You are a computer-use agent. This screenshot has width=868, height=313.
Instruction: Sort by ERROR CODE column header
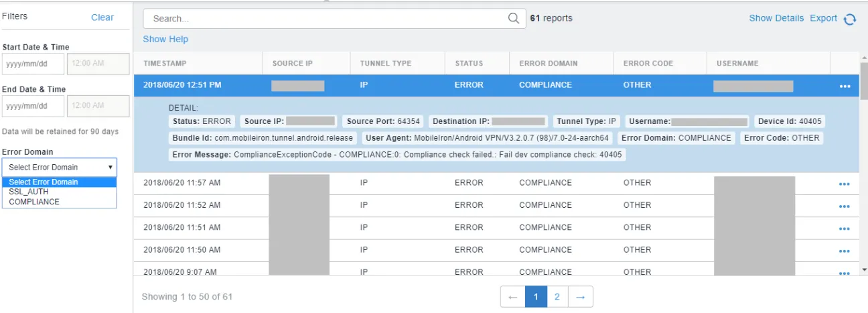pos(648,63)
